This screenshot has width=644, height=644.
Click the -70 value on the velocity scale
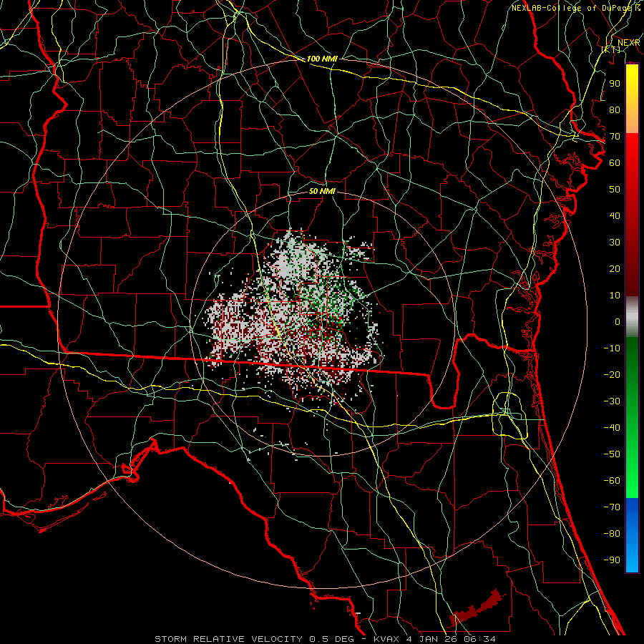pos(612,507)
